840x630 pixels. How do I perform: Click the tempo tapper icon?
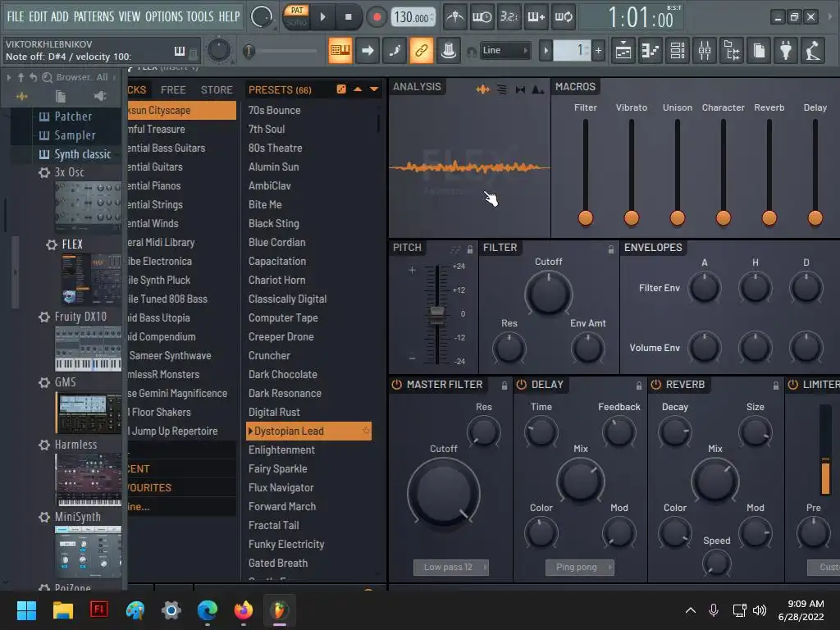(813, 51)
